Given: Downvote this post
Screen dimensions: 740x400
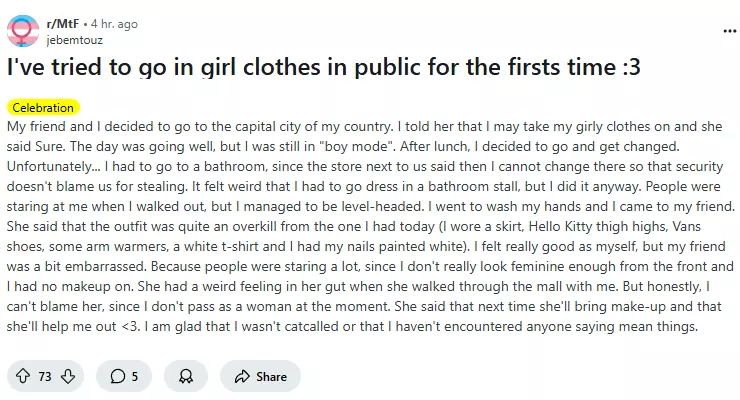Looking at the screenshot, I should click(68, 376).
